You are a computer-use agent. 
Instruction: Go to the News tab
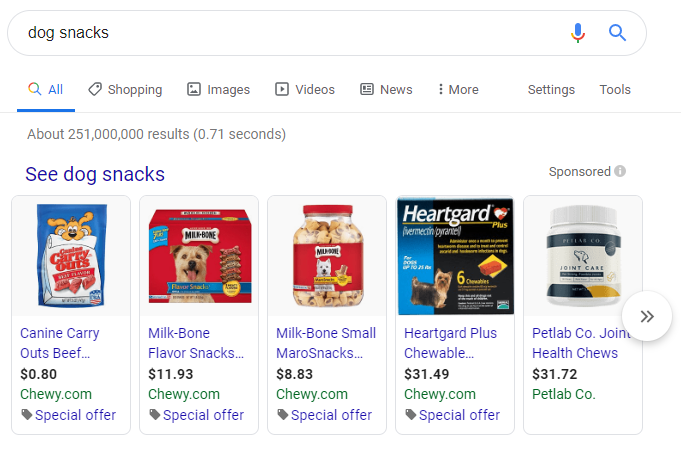coord(386,90)
